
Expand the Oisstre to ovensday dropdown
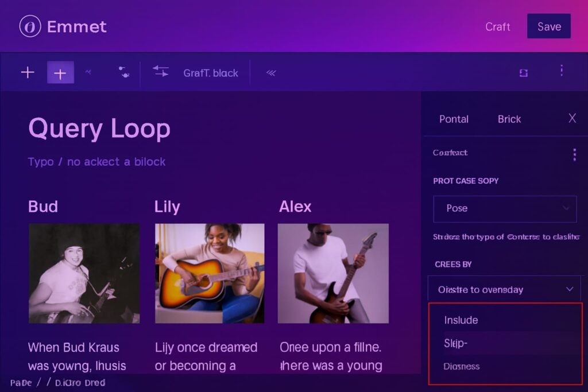click(504, 289)
